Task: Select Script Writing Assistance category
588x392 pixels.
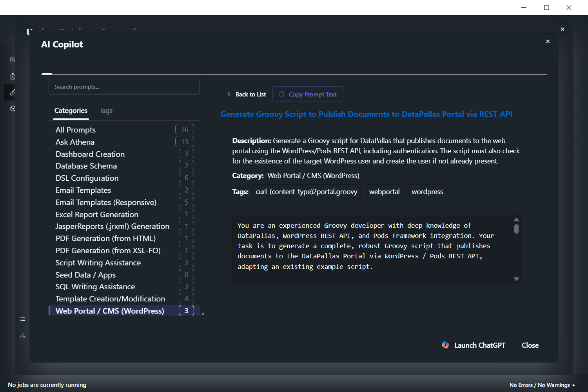Action: (124, 263)
